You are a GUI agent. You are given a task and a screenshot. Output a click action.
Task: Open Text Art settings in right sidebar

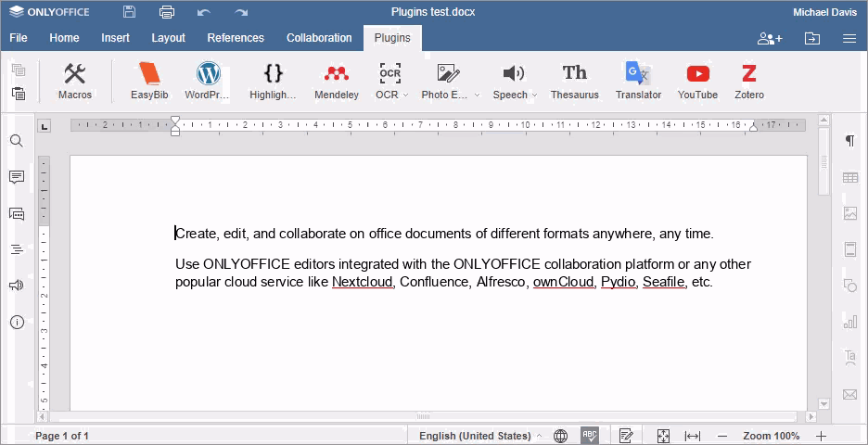849,357
